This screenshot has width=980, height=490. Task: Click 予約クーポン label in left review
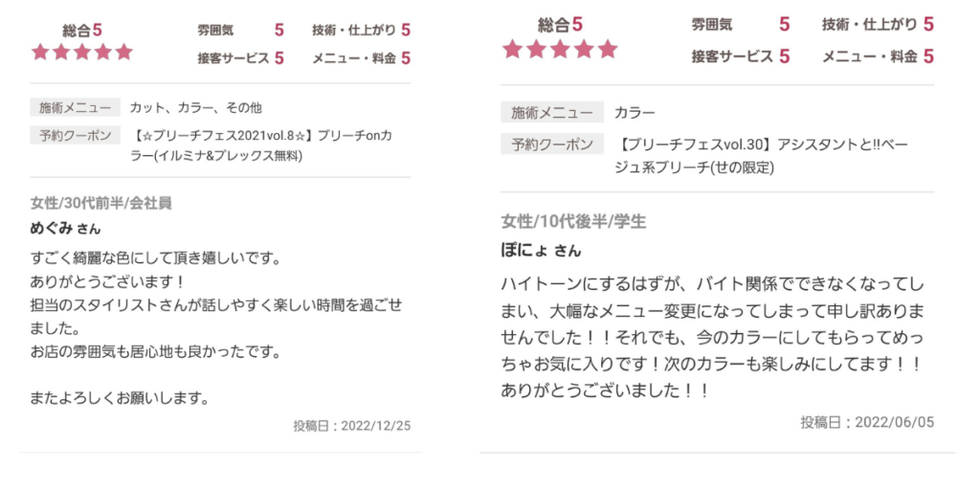click(75, 135)
